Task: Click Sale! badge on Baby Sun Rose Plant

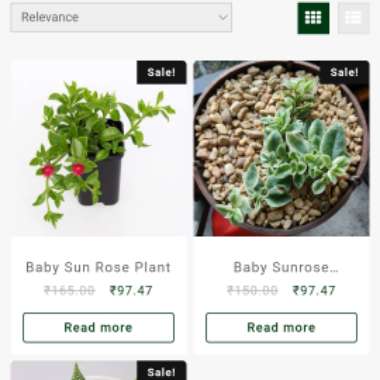Action: click(161, 72)
